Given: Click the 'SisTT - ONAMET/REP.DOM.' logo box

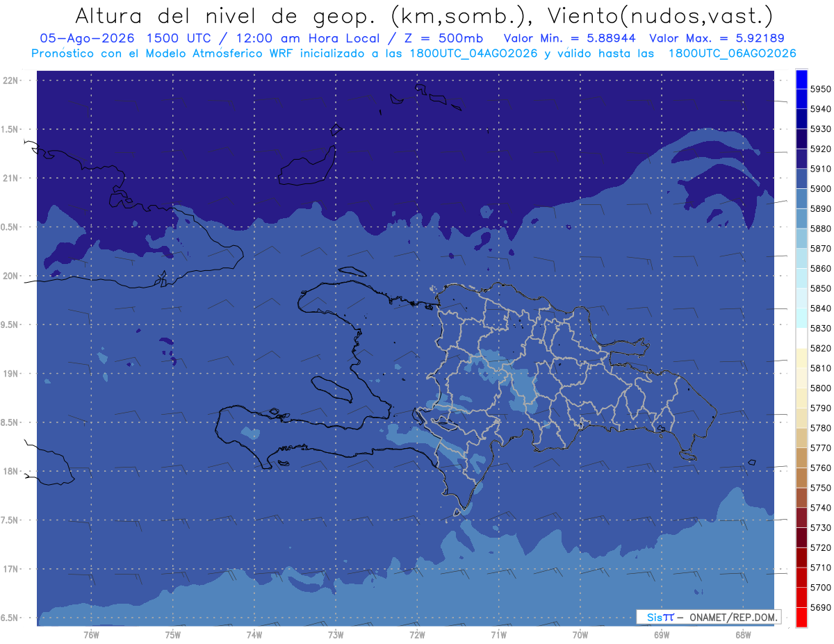Looking at the screenshot, I should [709, 617].
